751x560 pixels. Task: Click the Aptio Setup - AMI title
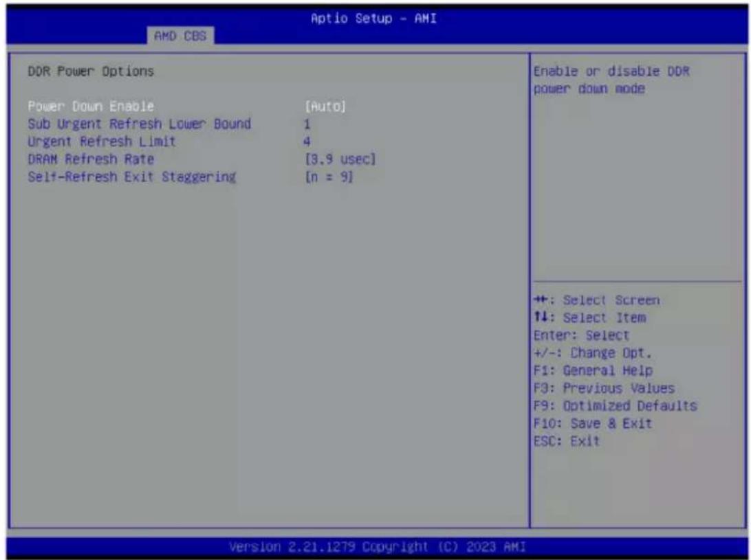(374, 19)
